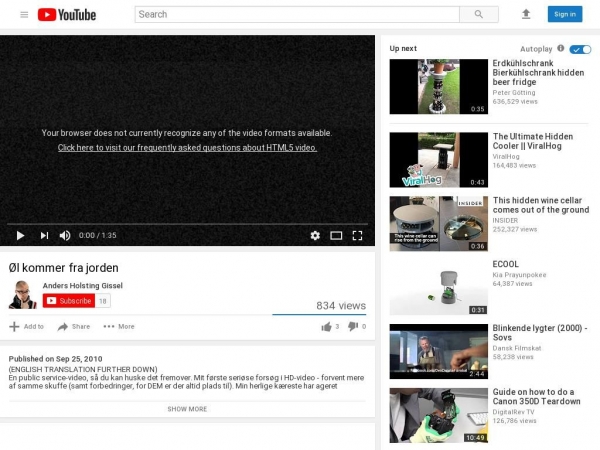Visit DigitalRev TV channel
The image size is (600, 450).
tap(513, 412)
